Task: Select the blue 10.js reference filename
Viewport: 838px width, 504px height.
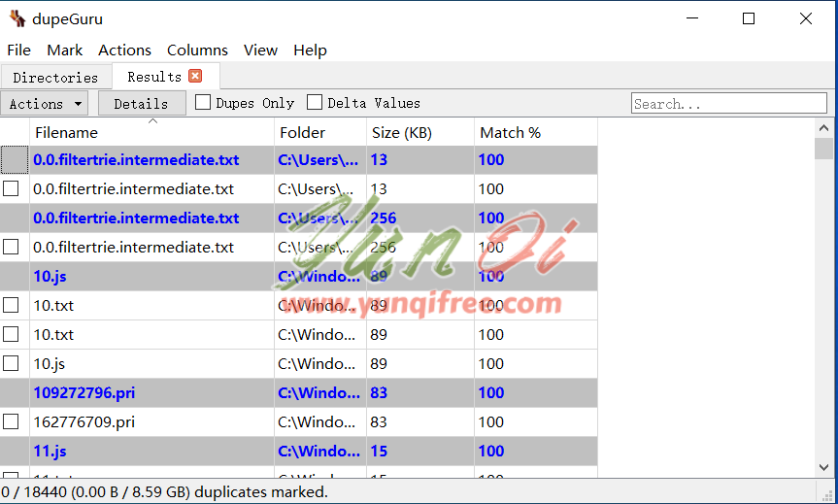Action: (x=50, y=277)
